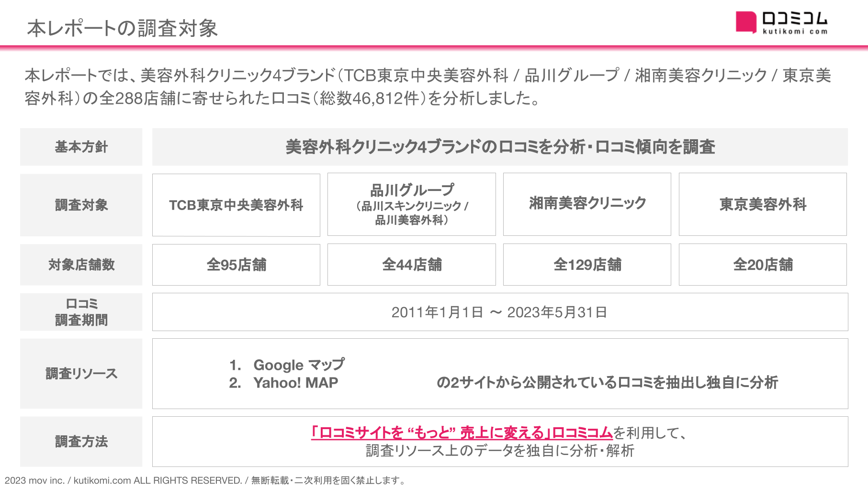The width and height of the screenshot is (868, 488).
Task: Select the 基本方針 row label
Action: [x=81, y=147]
